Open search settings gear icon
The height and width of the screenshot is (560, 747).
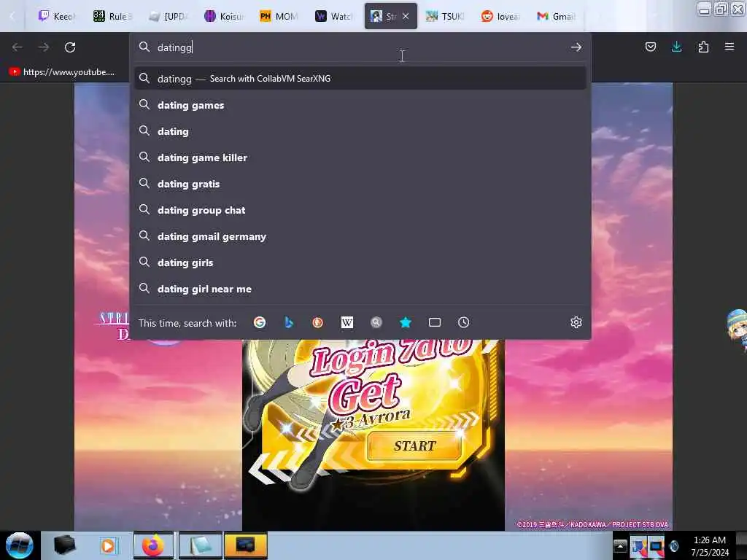pos(576,322)
